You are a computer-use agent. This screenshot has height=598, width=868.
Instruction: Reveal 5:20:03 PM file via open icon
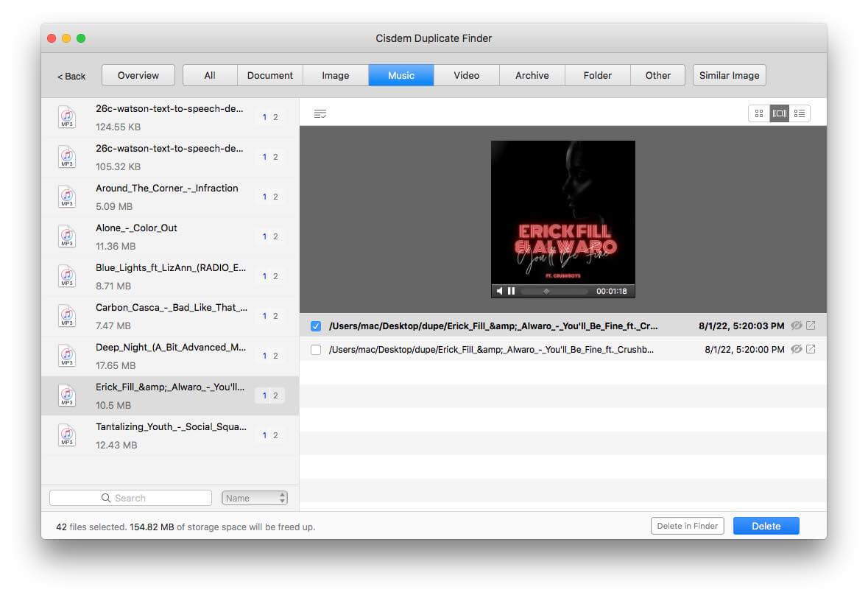(x=811, y=326)
